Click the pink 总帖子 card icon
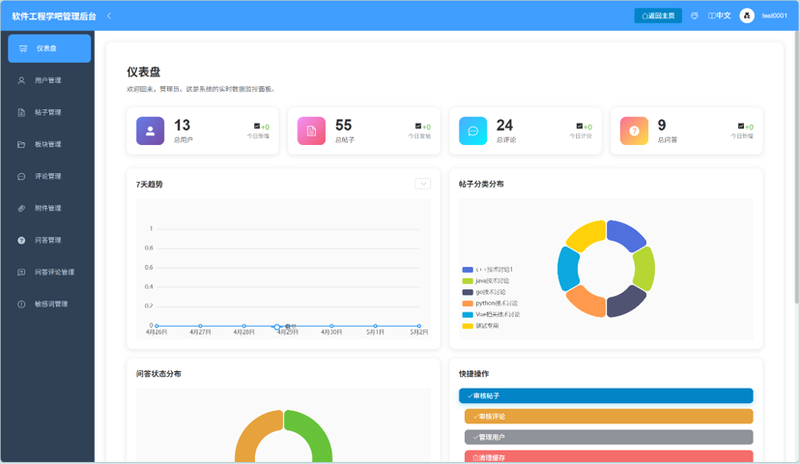This screenshot has width=800, height=464. 311,131
